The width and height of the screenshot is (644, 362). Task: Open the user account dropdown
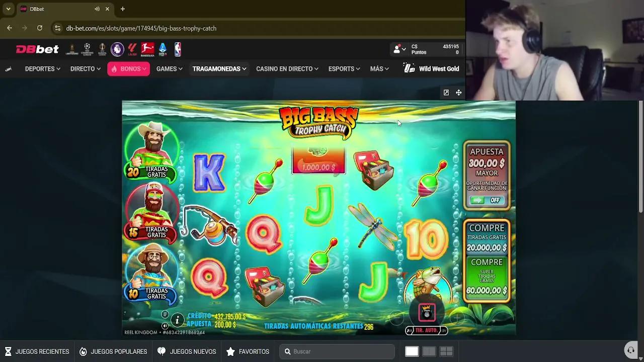pyautogui.click(x=399, y=49)
